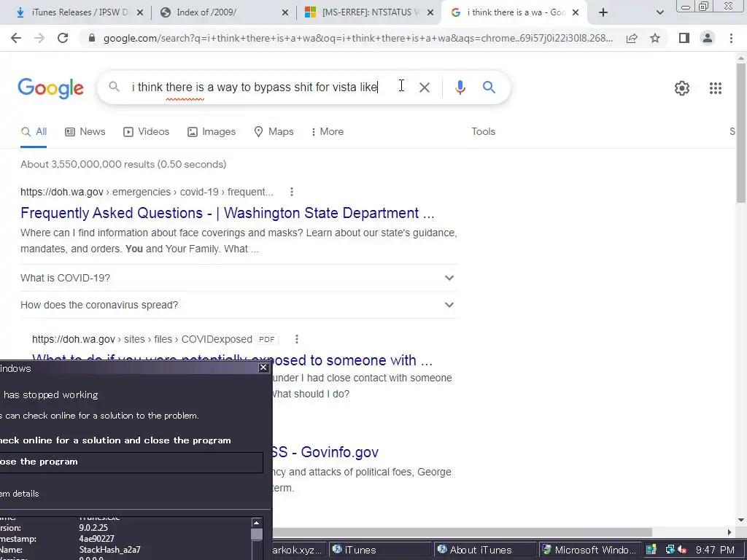Share this page using the share icon
This screenshot has height=560, width=747.
632,38
